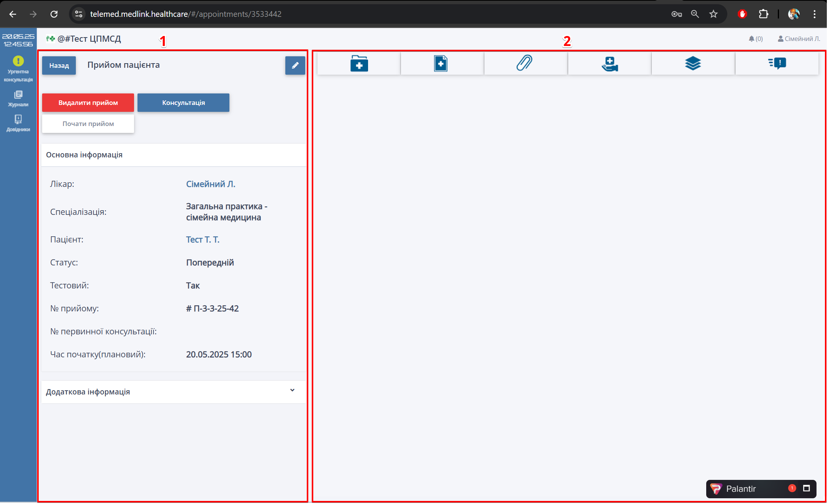The height and width of the screenshot is (504, 828).
Task: Click Видалити прийом red button
Action: point(88,103)
